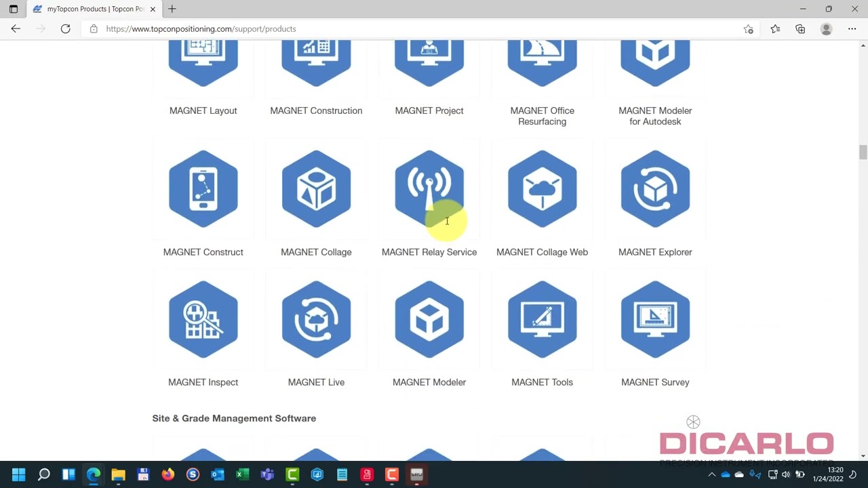Follow the MAGNET Collage text link
Viewport: 868px width, 488px height.
pos(316,252)
